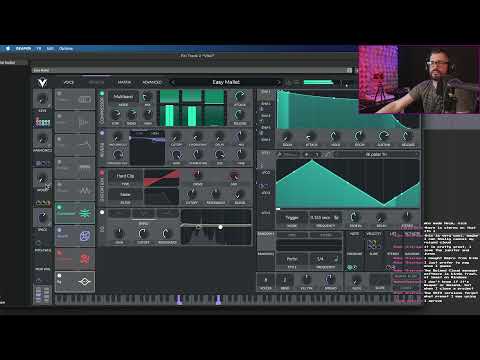Click the Easy Mallet preset name

[226, 82]
